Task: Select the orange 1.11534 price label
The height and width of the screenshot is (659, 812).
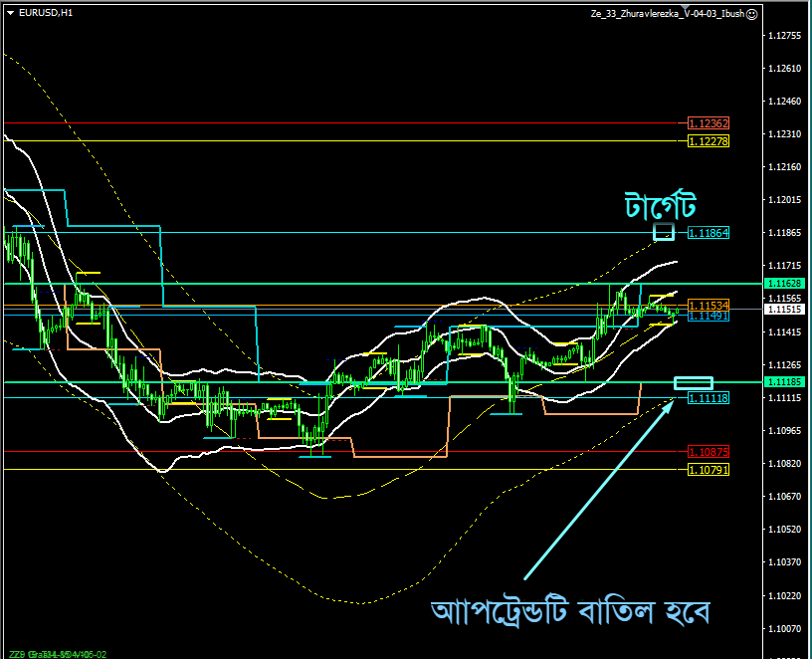Action: pyautogui.click(x=709, y=305)
